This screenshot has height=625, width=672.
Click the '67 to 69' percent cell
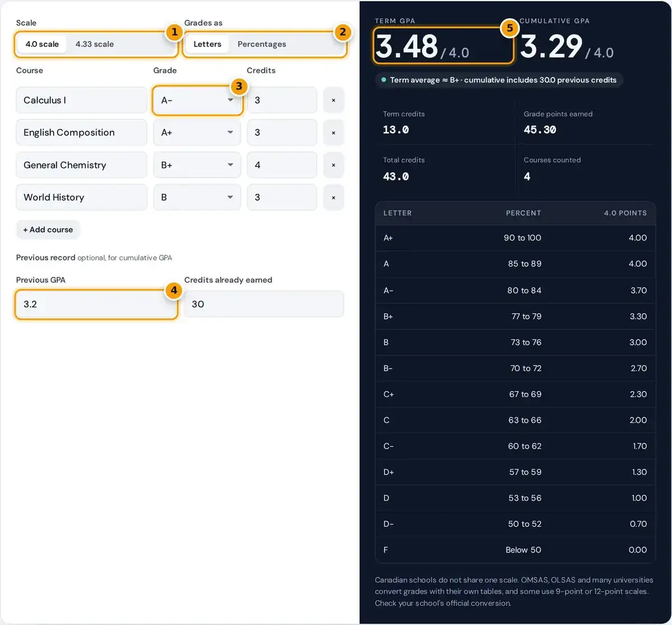525,394
